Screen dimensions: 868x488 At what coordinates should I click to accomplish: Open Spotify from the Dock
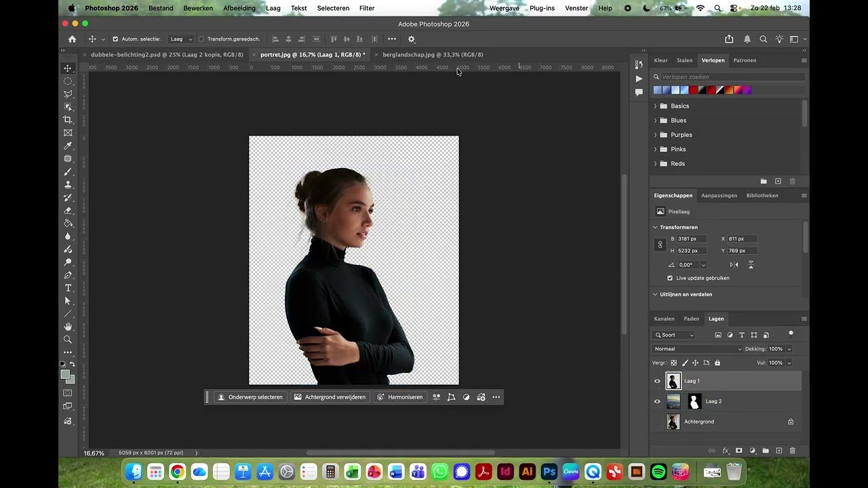[658, 472]
